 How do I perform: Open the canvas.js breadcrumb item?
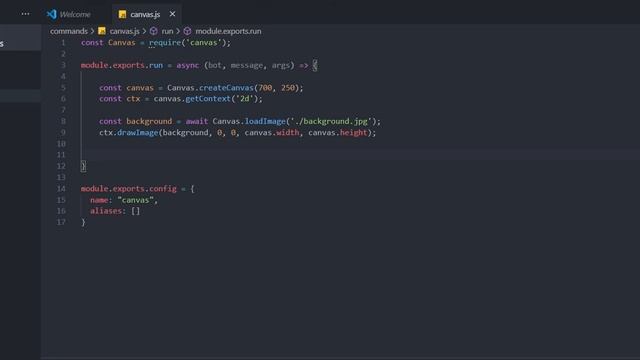tap(124, 31)
